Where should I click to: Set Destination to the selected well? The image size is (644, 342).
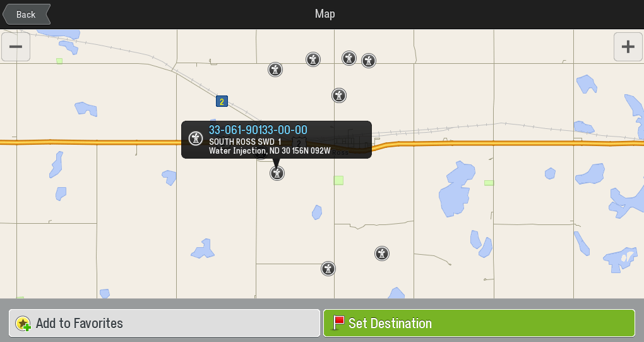coord(479,323)
